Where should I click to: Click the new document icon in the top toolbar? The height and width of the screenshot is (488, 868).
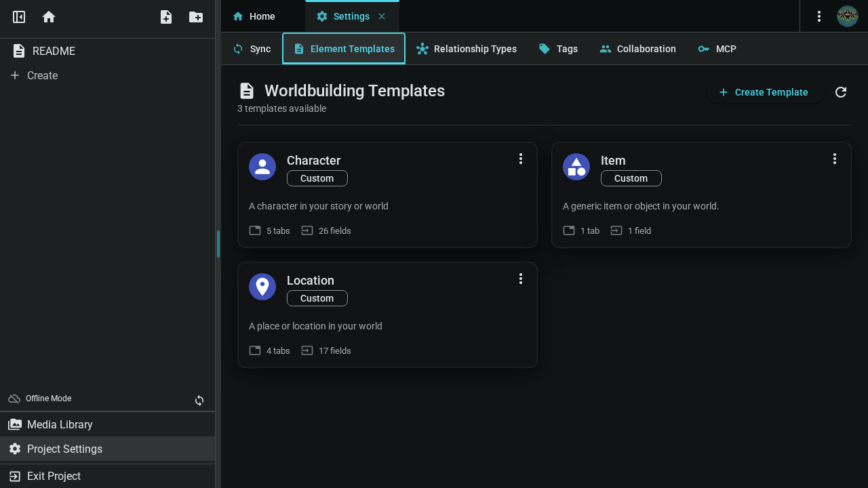pos(165,17)
